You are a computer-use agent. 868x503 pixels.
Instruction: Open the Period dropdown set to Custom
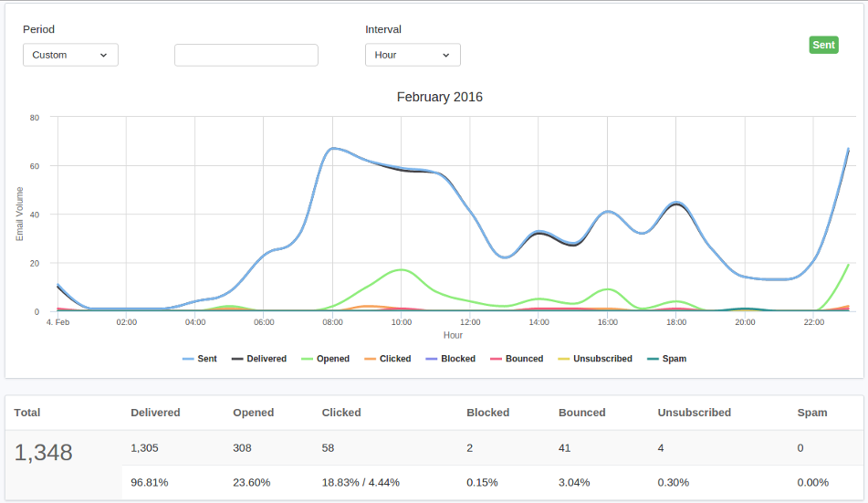pos(70,55)
